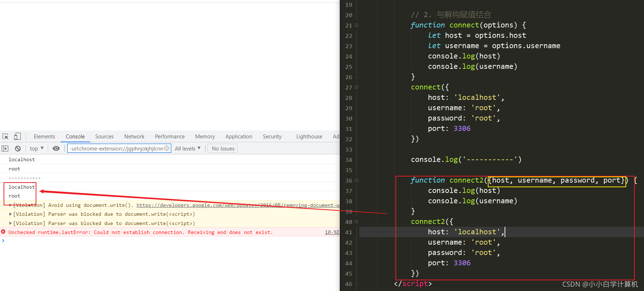The image size is (644, 291).
Task: Open the top context dropdown
Action: point(37,148)
